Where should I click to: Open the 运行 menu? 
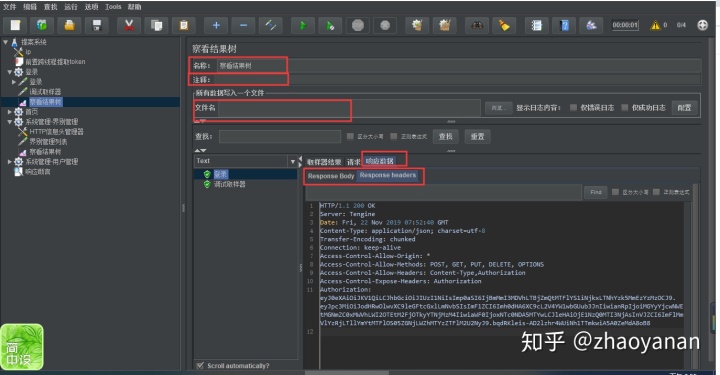pyautogui.click(x=71, y=7)
